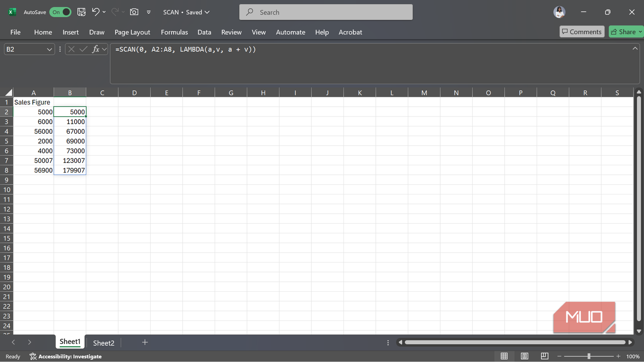The width and height of the screenshot is (644, 362).
Task: Expand the Name Box dropdown arrow
Action: 49,49
